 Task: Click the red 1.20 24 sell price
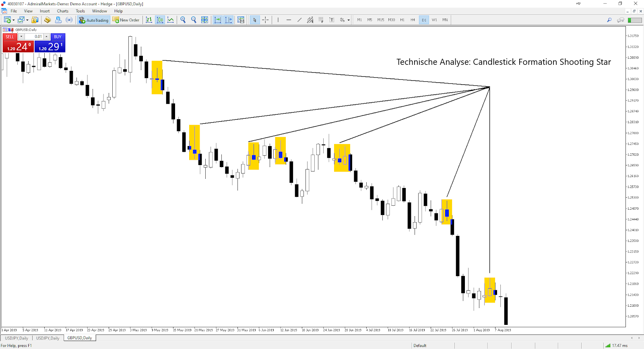click(18, 46)
